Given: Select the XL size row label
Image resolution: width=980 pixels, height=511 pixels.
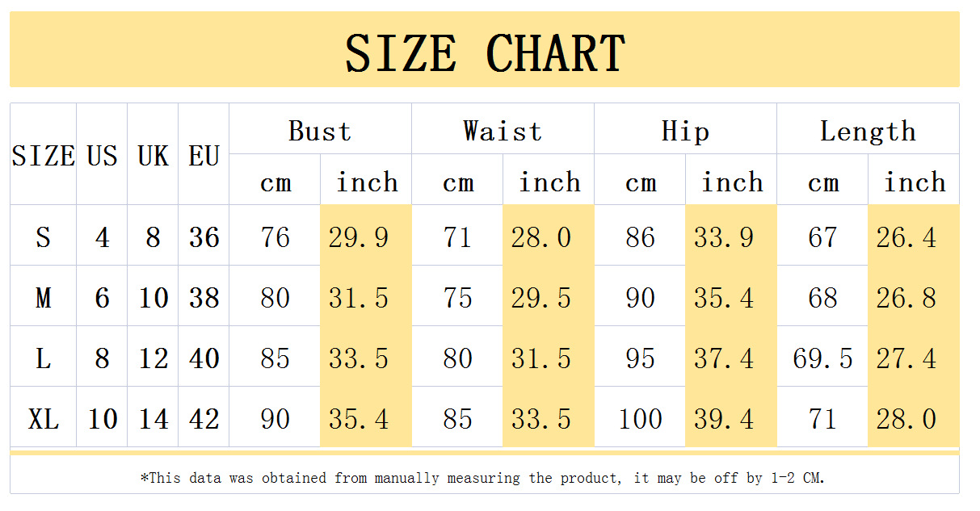Looking at the screenshot, I should [43, 419].
